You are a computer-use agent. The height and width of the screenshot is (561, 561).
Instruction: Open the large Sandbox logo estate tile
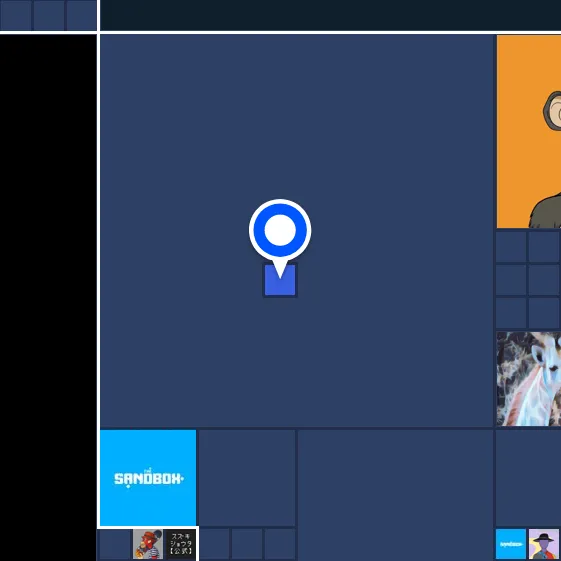click(148, 478)
